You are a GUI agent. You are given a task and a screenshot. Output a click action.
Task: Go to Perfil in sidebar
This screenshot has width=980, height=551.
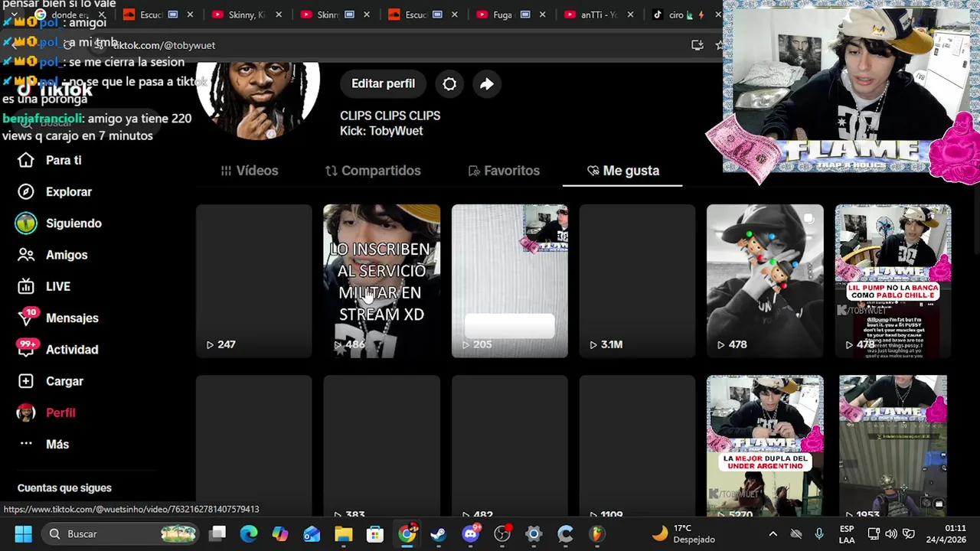47,412
